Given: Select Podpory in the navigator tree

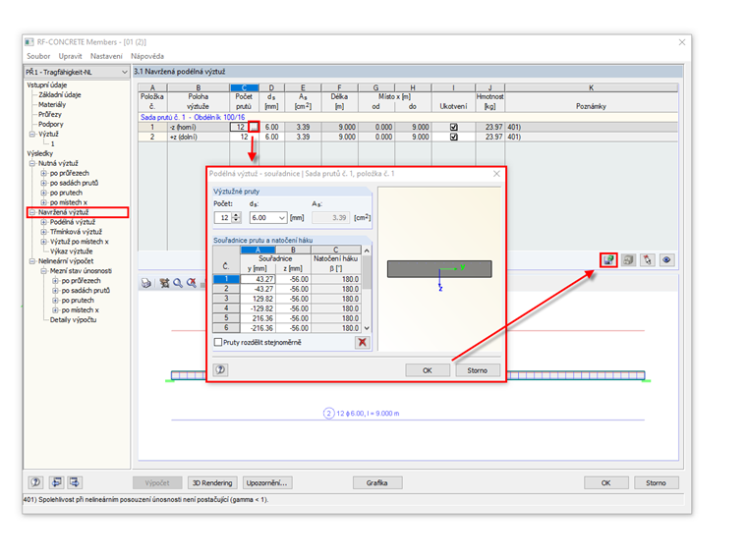Looking at the screenshot, I should 50,125.
